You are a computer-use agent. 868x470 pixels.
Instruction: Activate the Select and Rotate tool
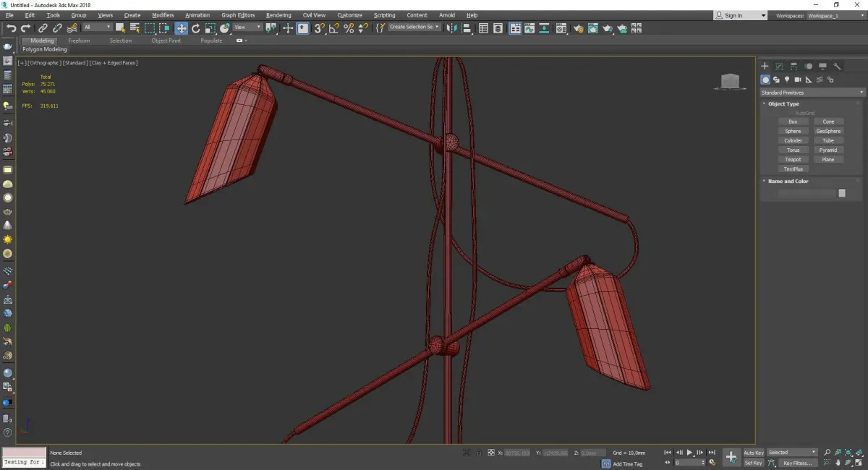pyautogui.click(x=196, y=28)
